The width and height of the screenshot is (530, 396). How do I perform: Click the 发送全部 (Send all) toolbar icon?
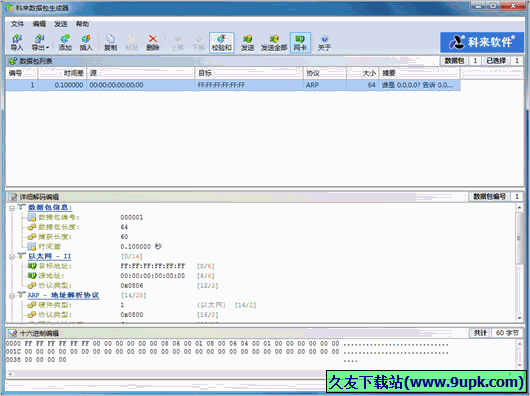click(x=274, y=43)
